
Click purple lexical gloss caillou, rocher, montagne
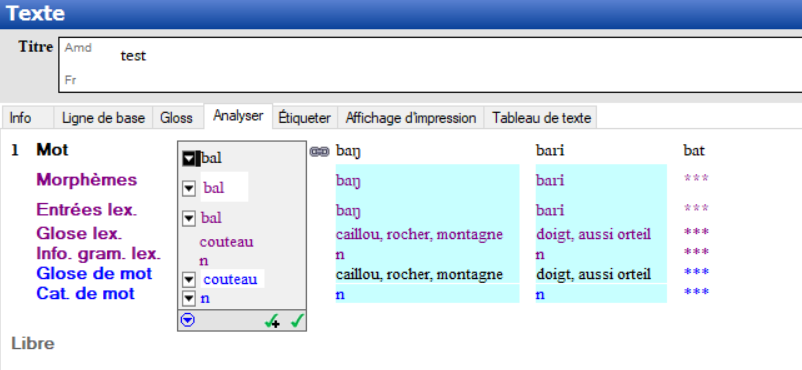click(x=419, y=234)
